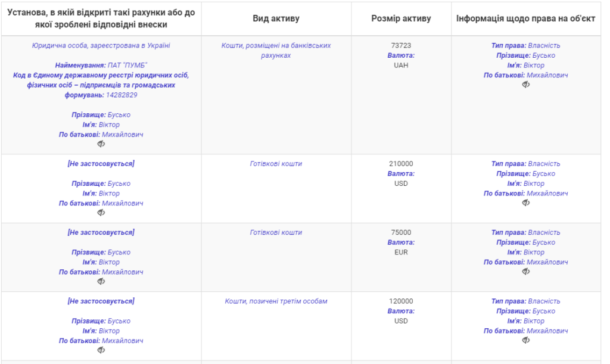The height and width of the screenshot is (364, 610).
Task: Click the crossed-eye icon in the 210000 USD institution cell
Action: 101,213
